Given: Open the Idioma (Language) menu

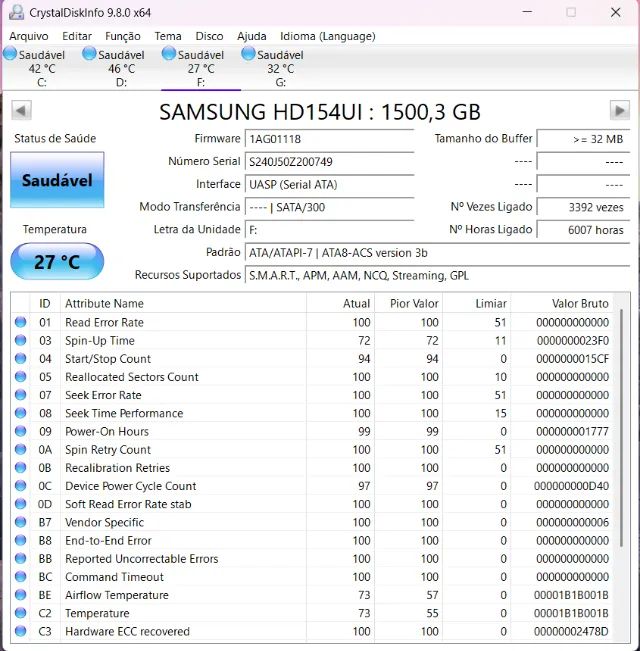Looking at the screenshot, I should tap(327, 37).
